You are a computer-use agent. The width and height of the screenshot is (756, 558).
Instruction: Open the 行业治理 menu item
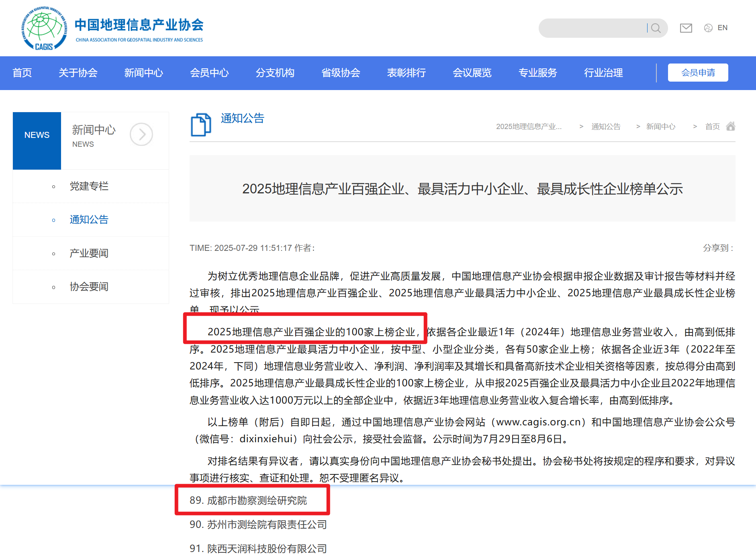pyautogui.click(x=603, y=73)
